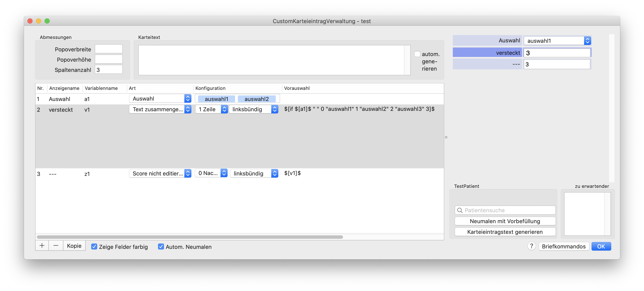Click the green zoom window button
The height and width of the screenshot is (291, 644).
[47, 21]
